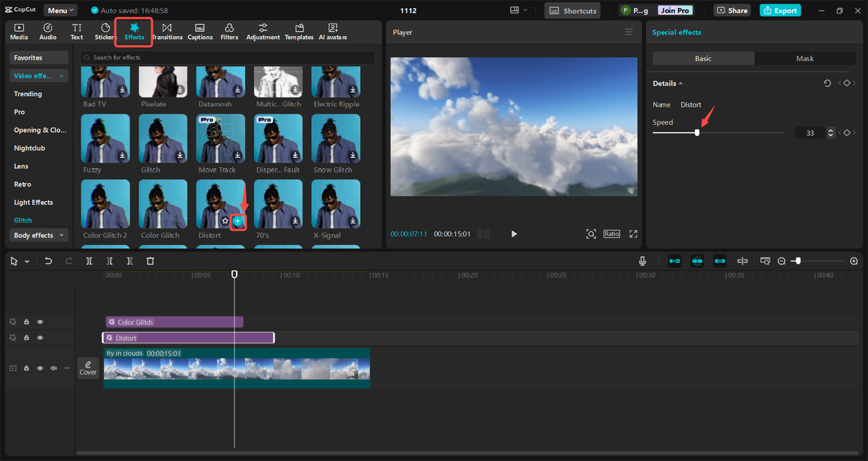Click the Join Pro button
868x461 pixels.
[x=675, y=11]
